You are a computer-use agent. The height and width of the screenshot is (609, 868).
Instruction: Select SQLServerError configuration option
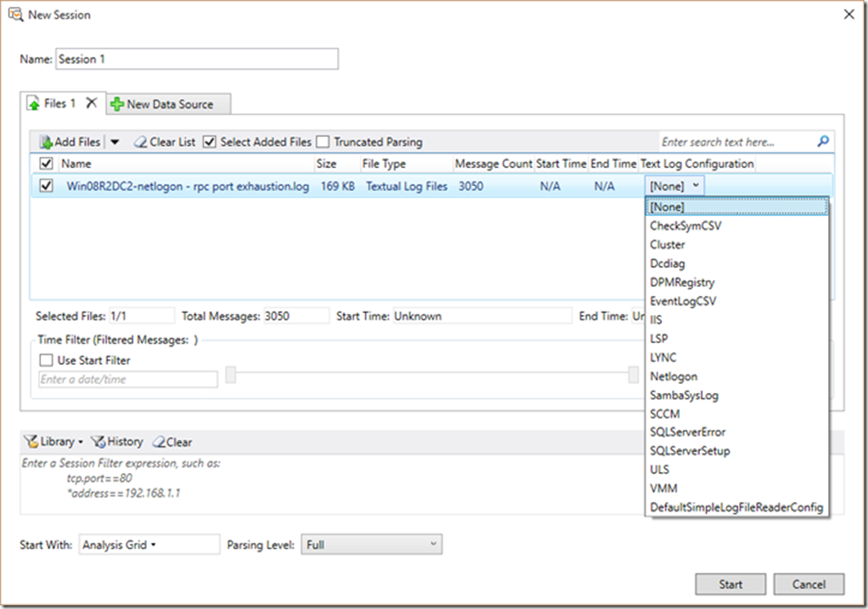(x=737, y=432)
